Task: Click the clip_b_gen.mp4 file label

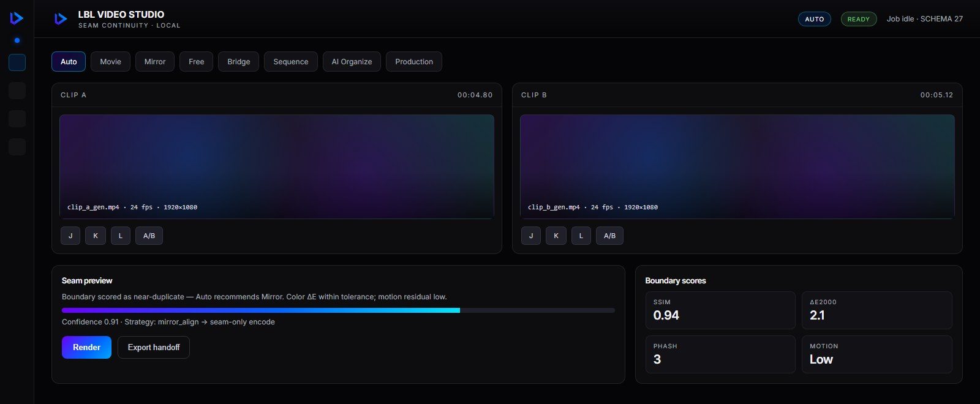Action: click(x=593, y=207)
